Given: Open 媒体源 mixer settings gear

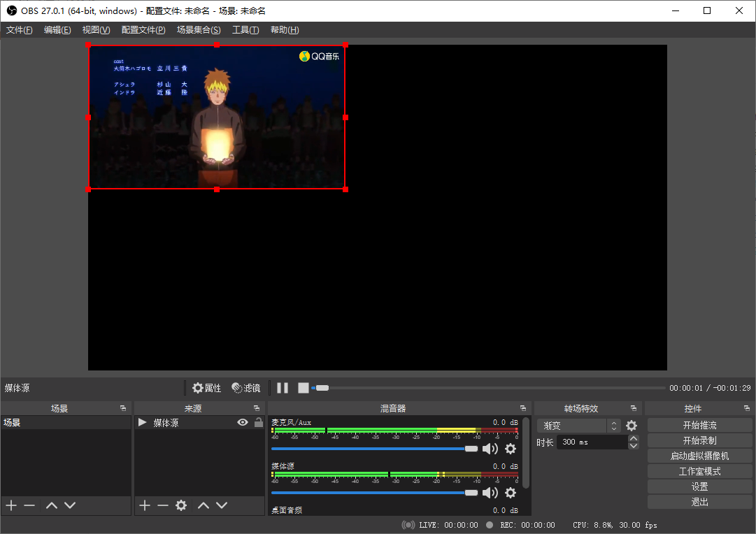Looking at the screenshot, I should [510, 493].
